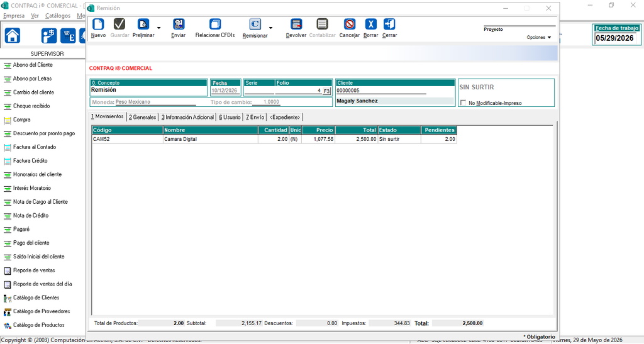Open Saldo Inicial del cliente
This screenshot has height=344, width=644.
tap(38, 257)
